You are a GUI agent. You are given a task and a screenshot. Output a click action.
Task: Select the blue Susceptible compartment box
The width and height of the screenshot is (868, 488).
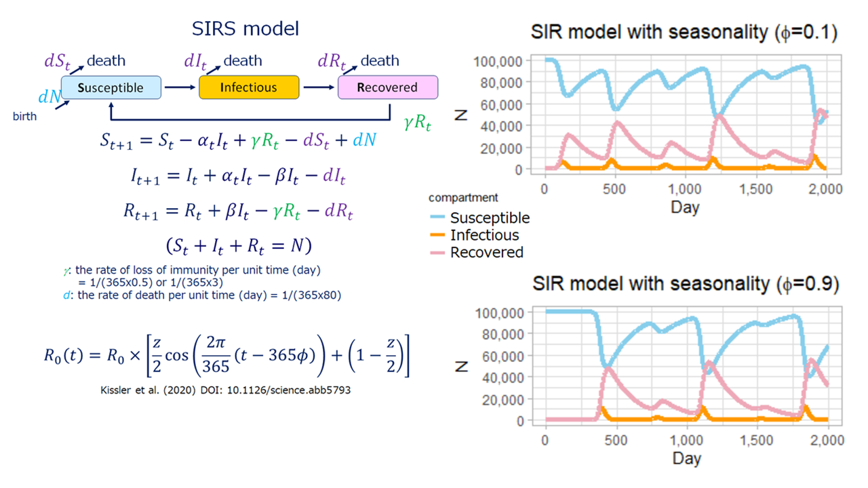(x=112, y=87)
